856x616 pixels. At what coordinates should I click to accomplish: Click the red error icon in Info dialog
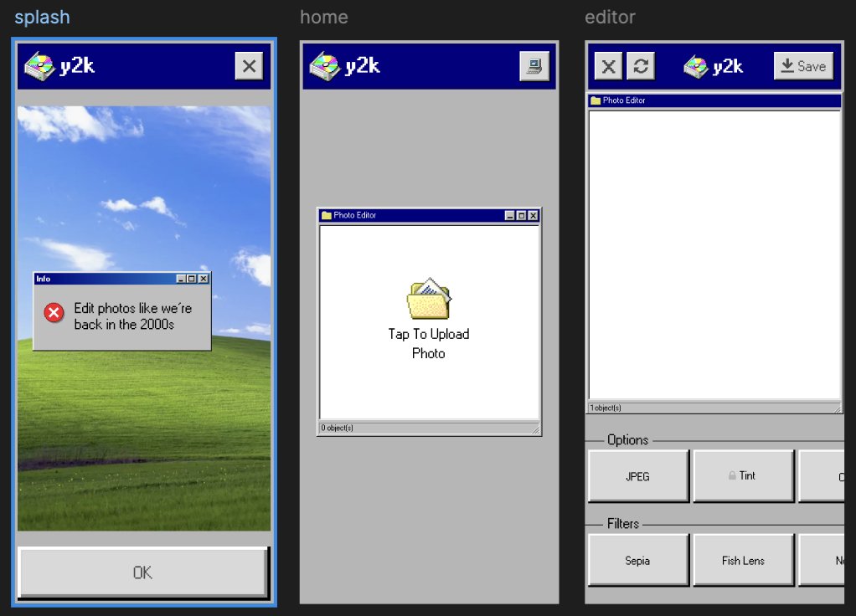[x=54, y=313]
